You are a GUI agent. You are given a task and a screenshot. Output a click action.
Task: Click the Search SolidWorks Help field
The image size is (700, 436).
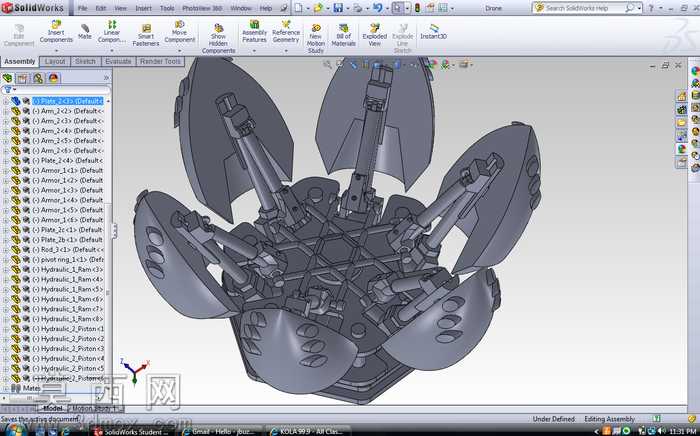(x=584, y=8)
